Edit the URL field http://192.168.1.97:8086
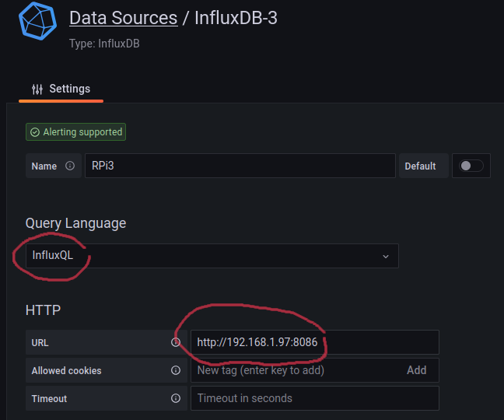 point(315,342)
